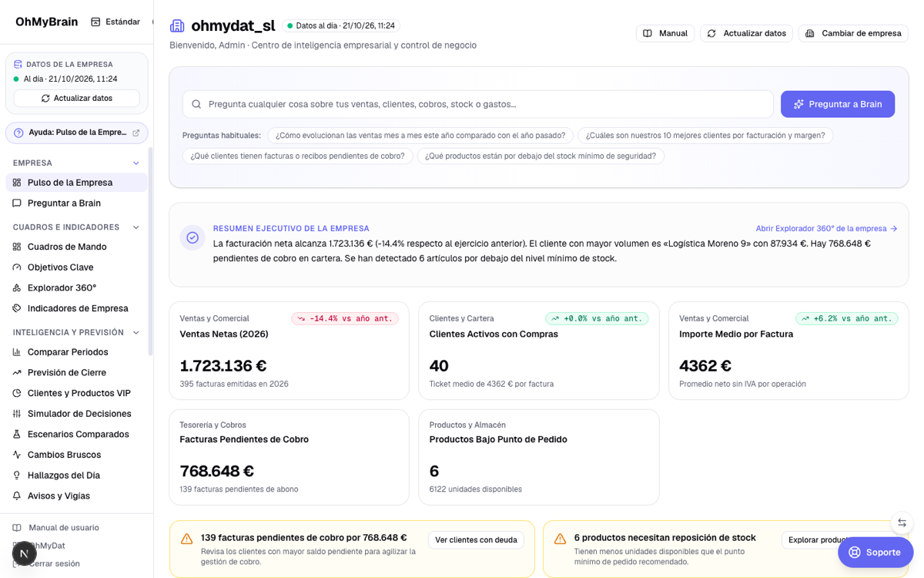
Task: Click the swap arrows floating button above Soporte
Action: (x=902, y=523)
